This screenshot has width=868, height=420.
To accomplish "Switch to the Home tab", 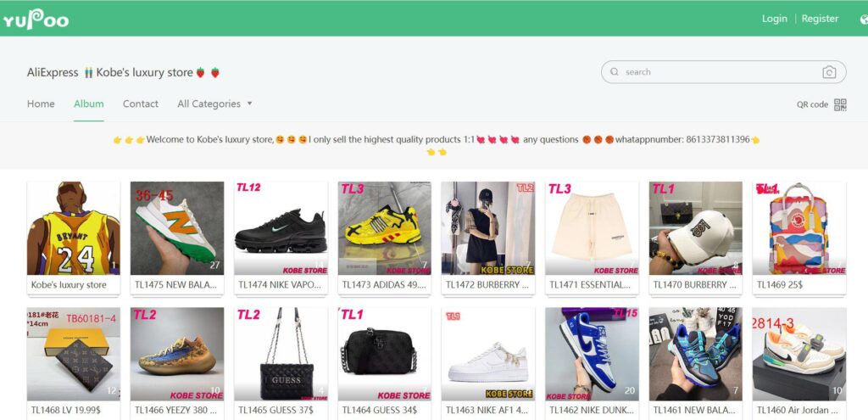I will coord(41,104).
